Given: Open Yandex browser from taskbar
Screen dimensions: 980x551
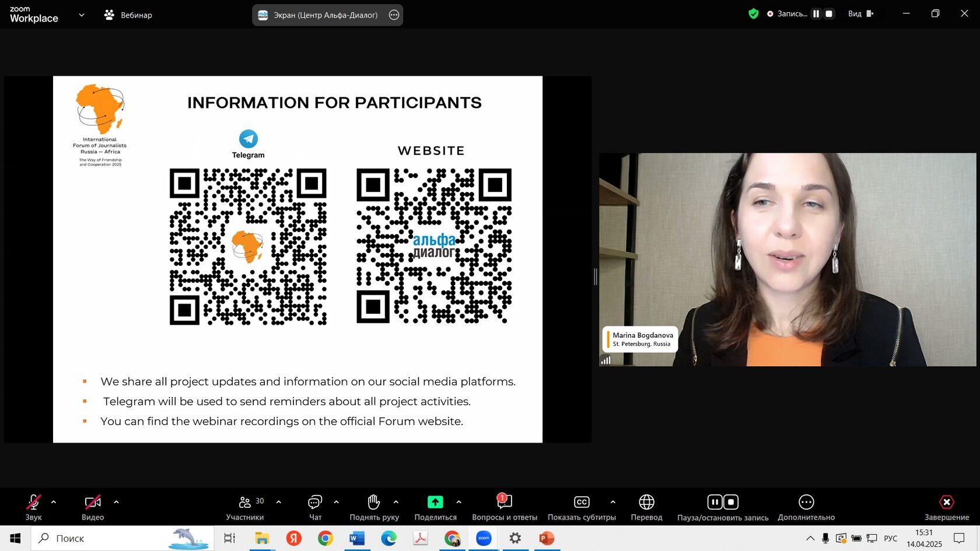Looking at the screenshot, I should tap(294, 538).
